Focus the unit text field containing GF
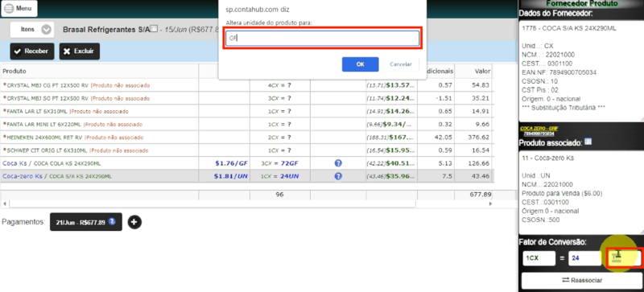 pyautogui.click(x=323, y=38)
